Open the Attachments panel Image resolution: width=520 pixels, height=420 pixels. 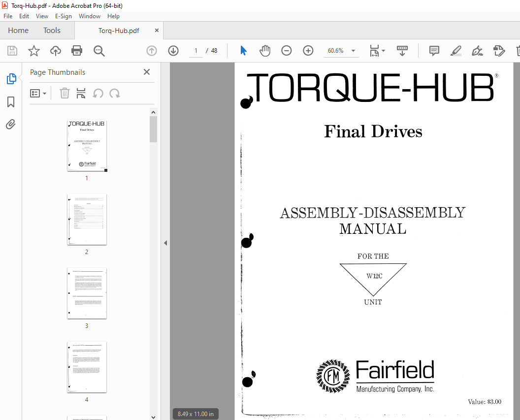click(x=11, y=124)
